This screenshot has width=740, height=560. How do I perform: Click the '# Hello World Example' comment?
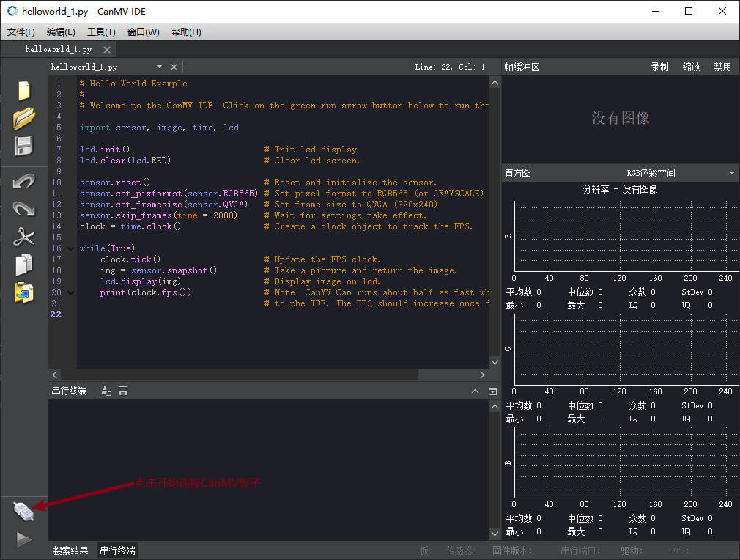pos(133,84)
